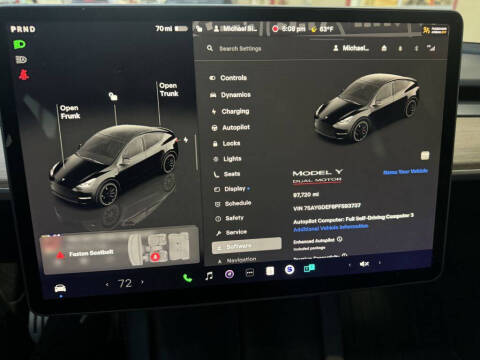The height and width of the screenshot is (360, 480).
Task: Tap the parking lights indicator icon
Action: tap(21, 60)
